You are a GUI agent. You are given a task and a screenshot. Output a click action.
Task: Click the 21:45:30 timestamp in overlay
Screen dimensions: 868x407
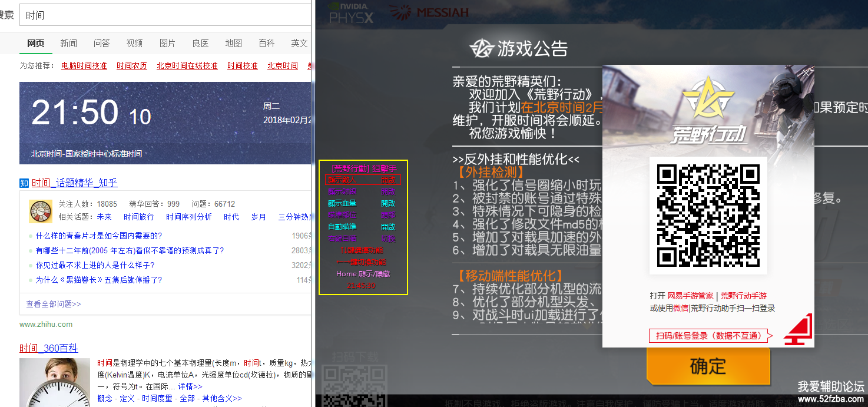(362, 286)
